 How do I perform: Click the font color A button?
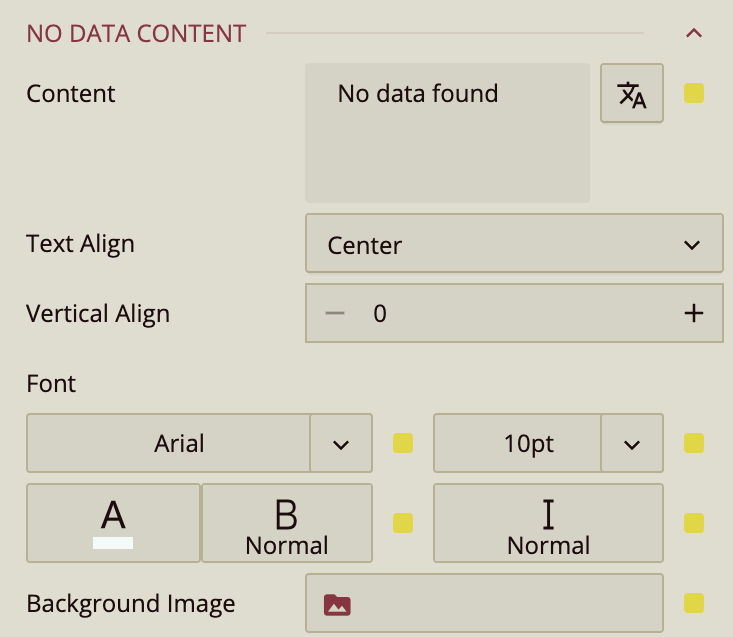point(113,522)
